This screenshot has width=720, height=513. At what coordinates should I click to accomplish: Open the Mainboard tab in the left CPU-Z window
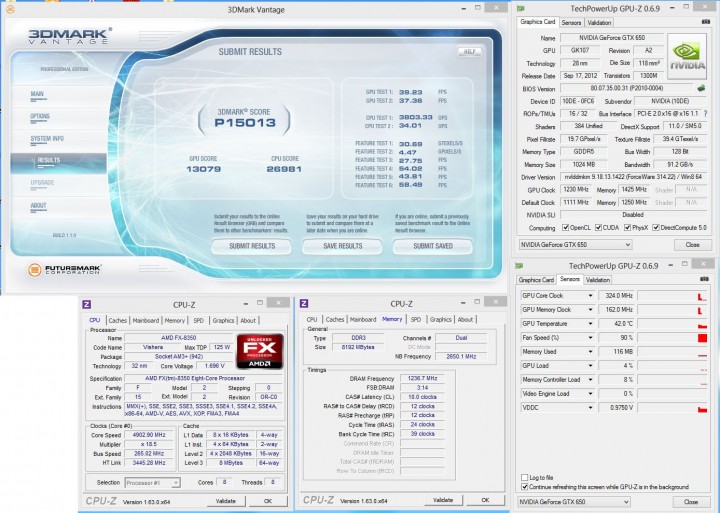[x=146, y=321]
